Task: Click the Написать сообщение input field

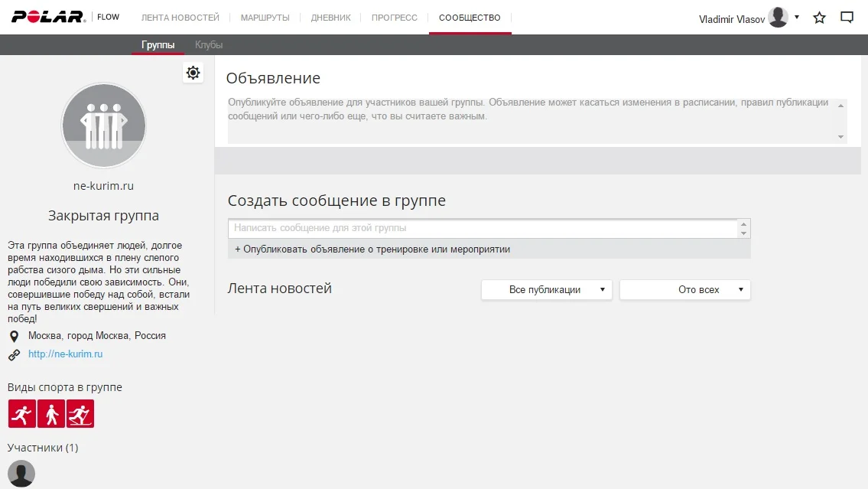Action: tap(482, 228)
